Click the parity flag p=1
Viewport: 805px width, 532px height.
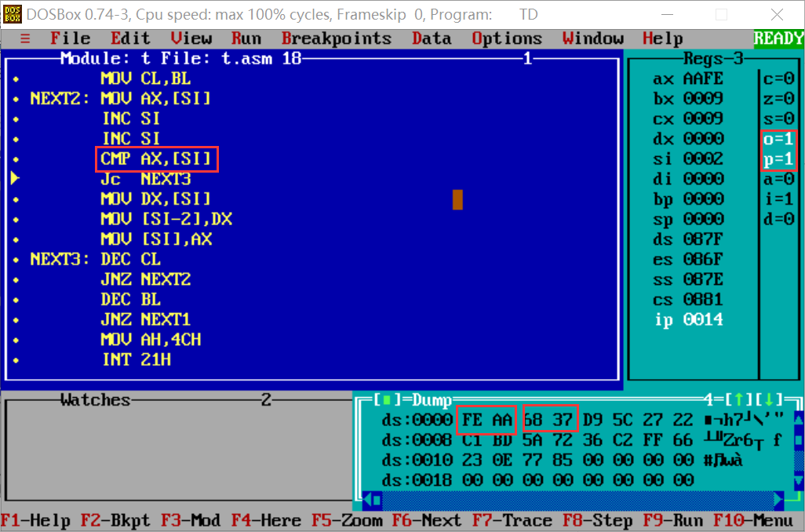pos(778,159)
